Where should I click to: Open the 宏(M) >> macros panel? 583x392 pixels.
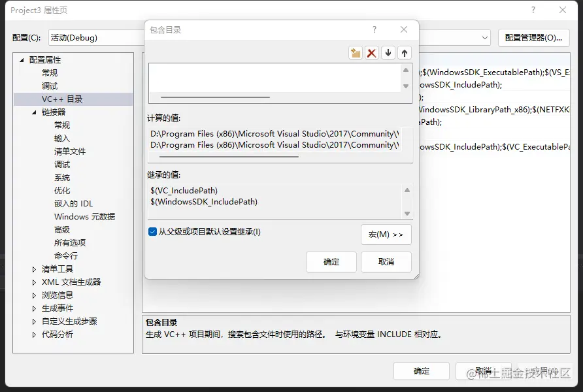point(386,235)
